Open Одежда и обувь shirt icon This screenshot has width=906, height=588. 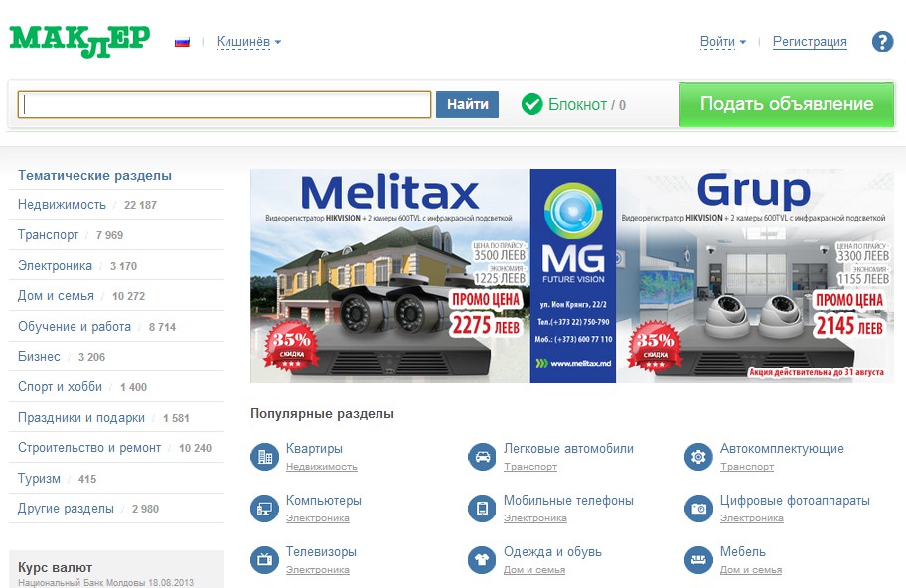pos(482,560)
